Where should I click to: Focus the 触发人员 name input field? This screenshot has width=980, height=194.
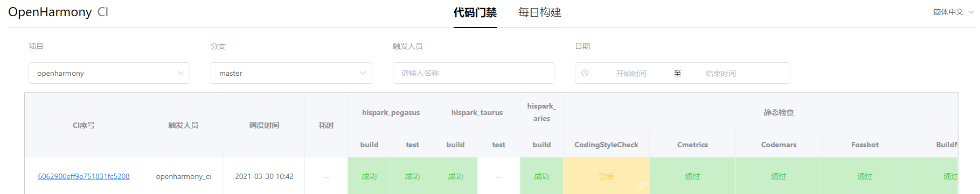474,73
